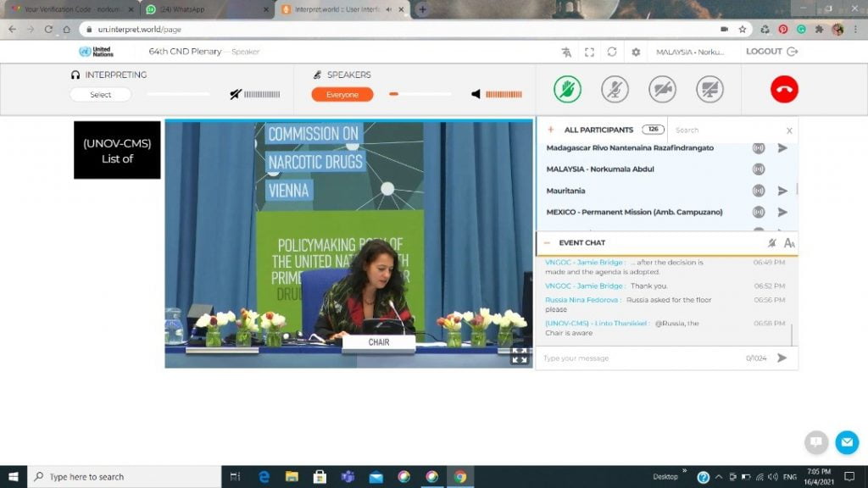Send private message to Mauritania
The width and height of the screenshot is (868, 488).
click(782, 191)
